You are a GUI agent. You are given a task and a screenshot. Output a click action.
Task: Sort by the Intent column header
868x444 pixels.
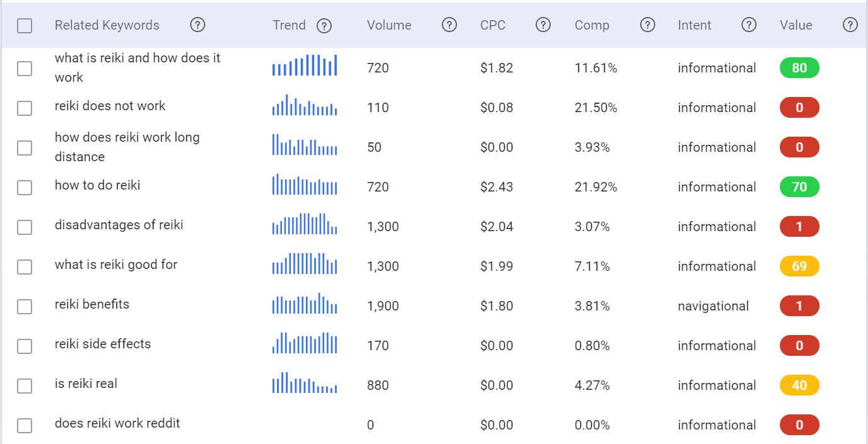[694, 25]
